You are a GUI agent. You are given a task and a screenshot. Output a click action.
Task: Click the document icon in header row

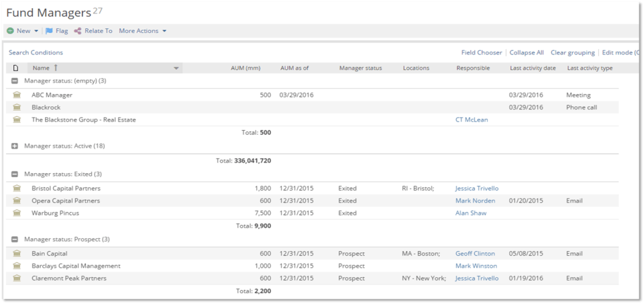[15, 68]
